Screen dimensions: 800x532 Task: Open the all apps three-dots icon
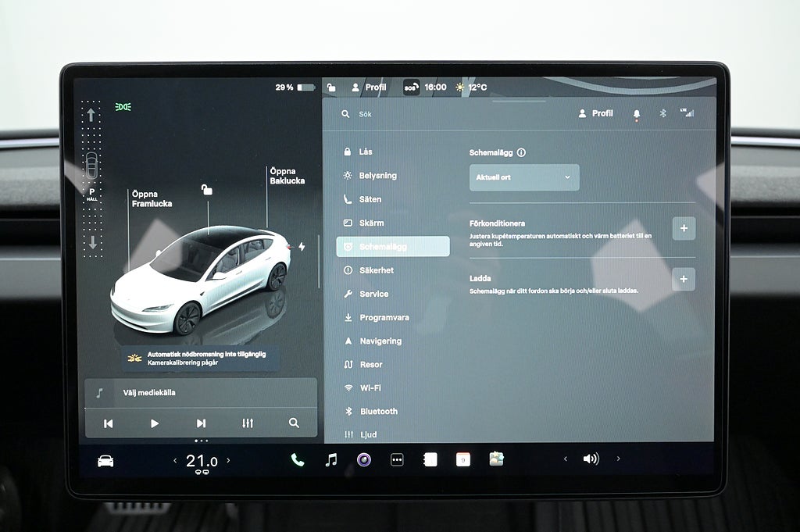point(397,460)
